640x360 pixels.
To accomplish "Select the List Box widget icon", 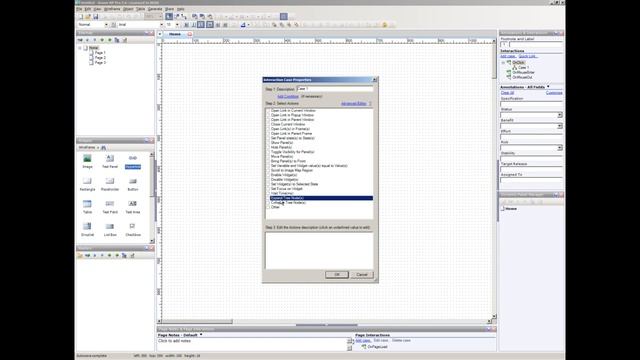I will [x=110, y=226].
